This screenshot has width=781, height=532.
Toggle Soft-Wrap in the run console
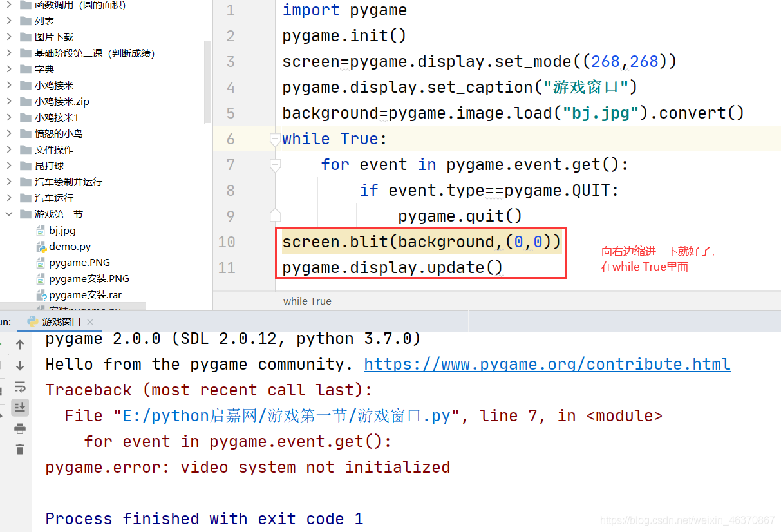click(19, 387)
